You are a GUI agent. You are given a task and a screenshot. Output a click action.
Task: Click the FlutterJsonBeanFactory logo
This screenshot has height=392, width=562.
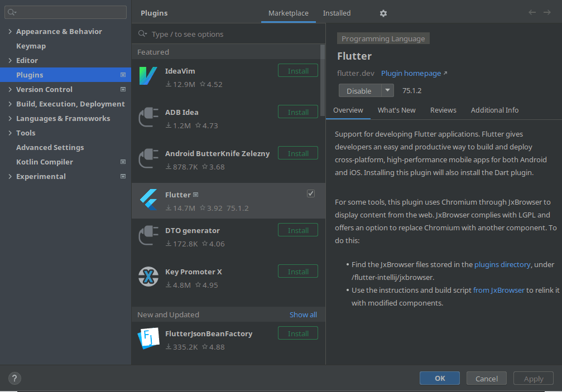[148, 338]
